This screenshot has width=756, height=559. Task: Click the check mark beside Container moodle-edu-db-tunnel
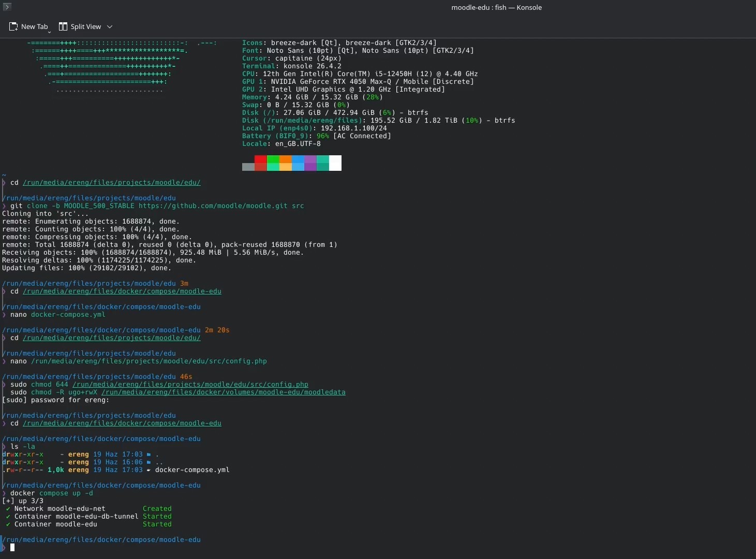(8, 517)
